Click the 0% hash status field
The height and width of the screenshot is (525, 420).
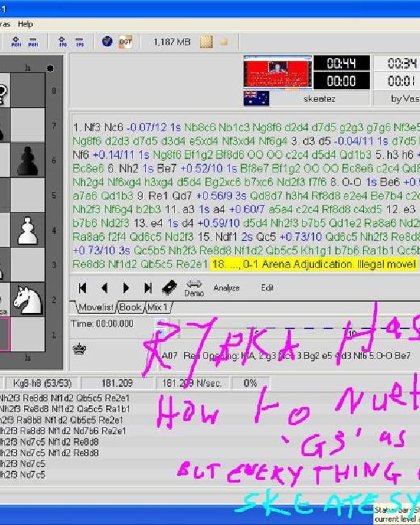point(250,383)
